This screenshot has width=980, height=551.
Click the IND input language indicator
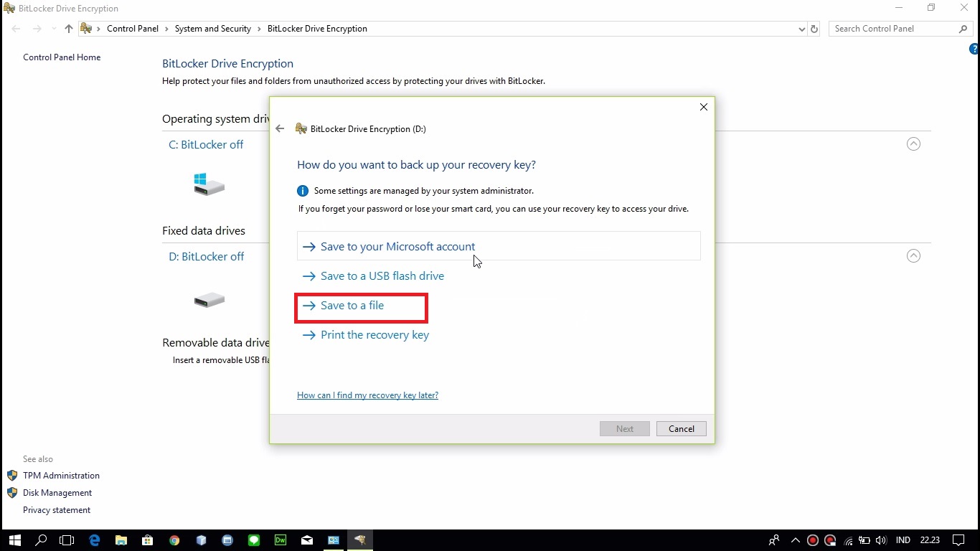[x=903, y=540]
